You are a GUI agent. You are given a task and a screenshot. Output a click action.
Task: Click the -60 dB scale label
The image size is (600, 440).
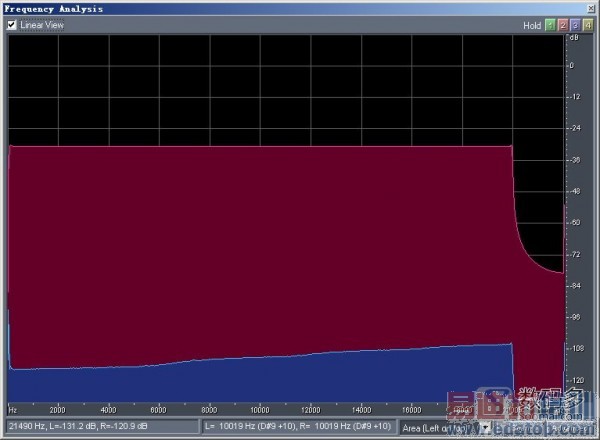[x=575, y=223]
